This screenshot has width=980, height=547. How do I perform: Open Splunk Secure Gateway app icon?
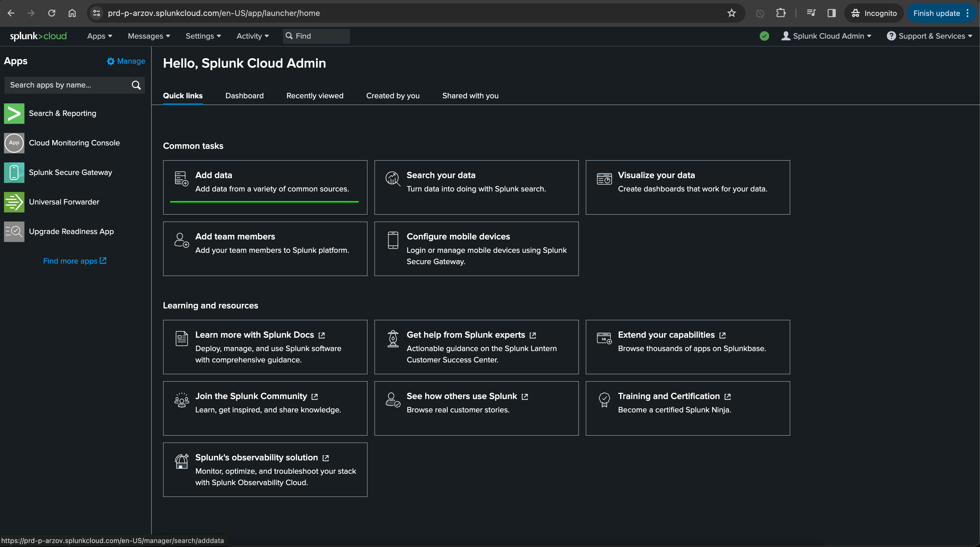pos(14,172)
